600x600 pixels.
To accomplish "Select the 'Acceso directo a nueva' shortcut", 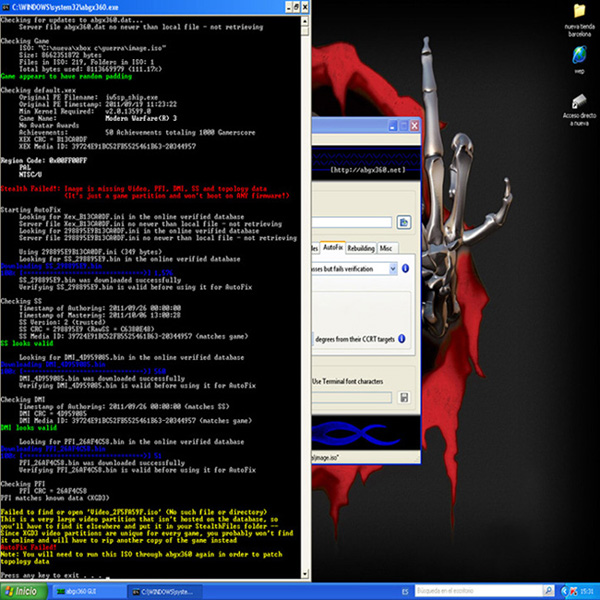I will (579, 110).
